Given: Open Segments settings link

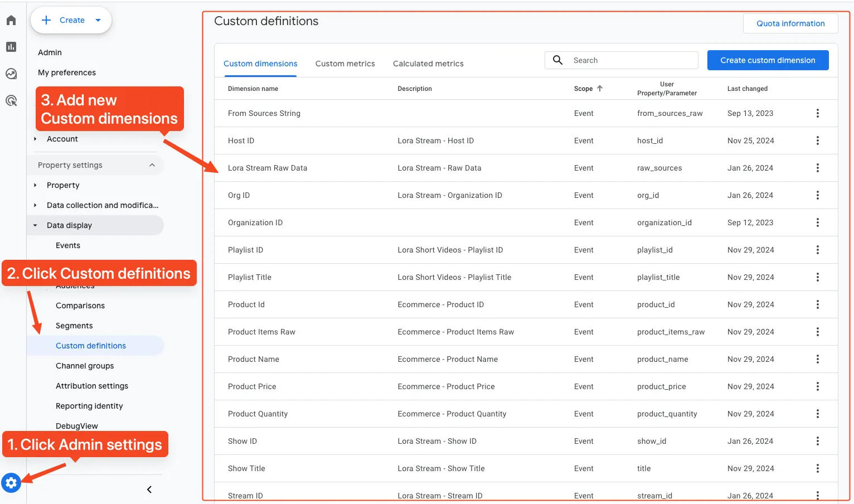Looking at the screenshot, I should click(x=74, y=326).
